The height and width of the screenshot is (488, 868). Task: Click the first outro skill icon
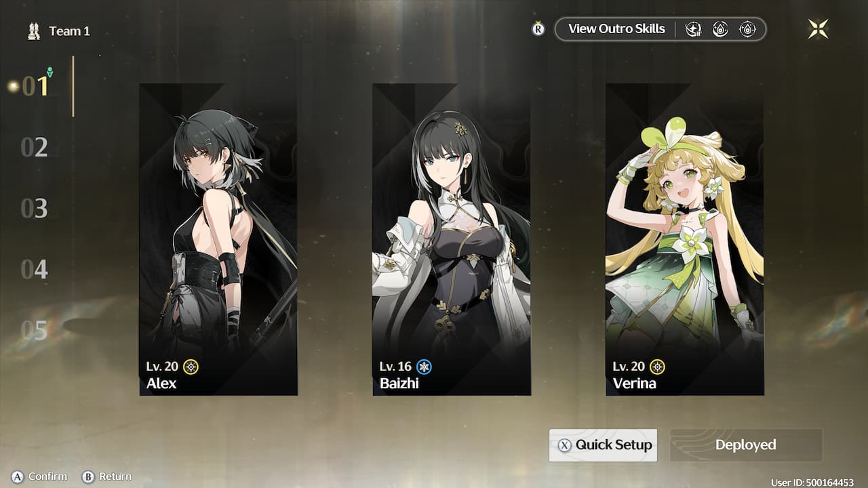[x=692, y=29]
